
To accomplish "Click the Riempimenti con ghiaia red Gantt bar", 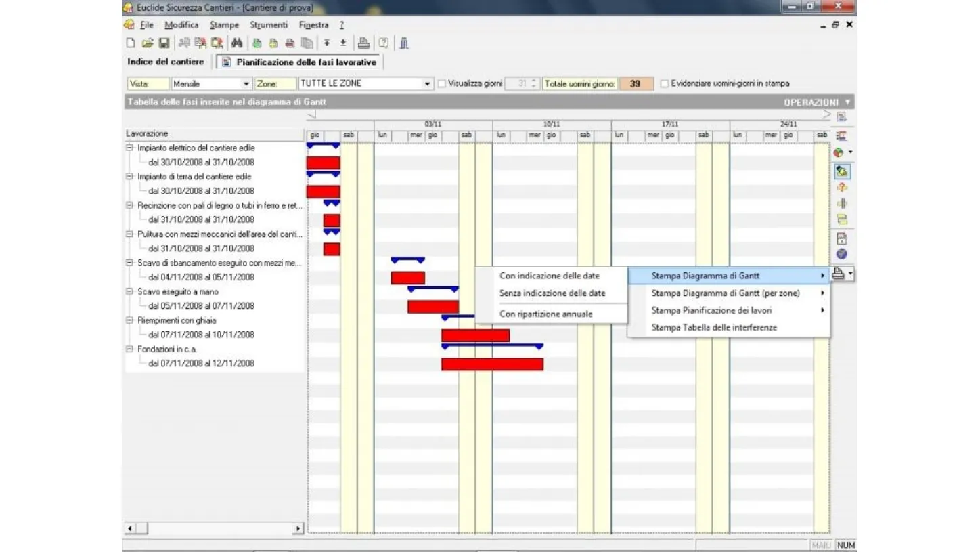I will (x=475, y=335).
